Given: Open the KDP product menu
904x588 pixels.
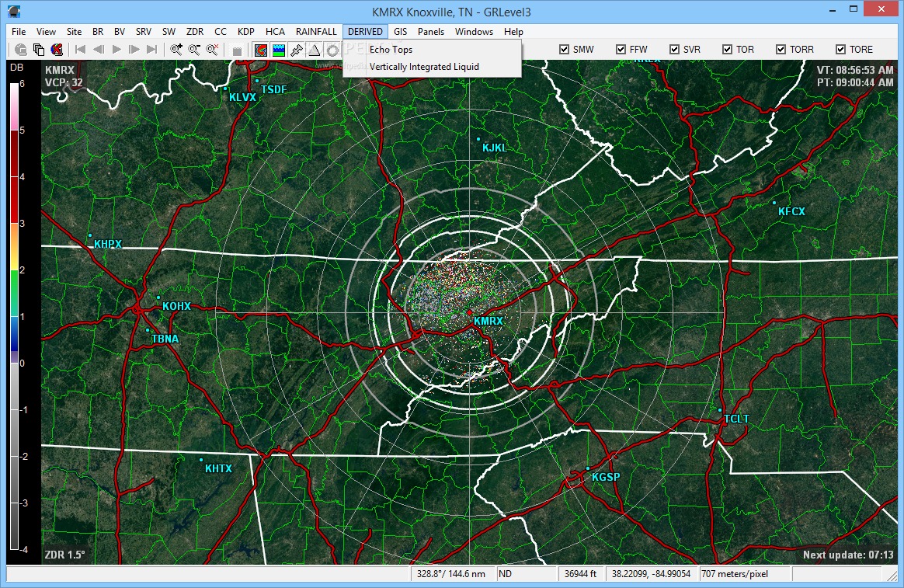Looking at the screenshot, I should (246, 32).
